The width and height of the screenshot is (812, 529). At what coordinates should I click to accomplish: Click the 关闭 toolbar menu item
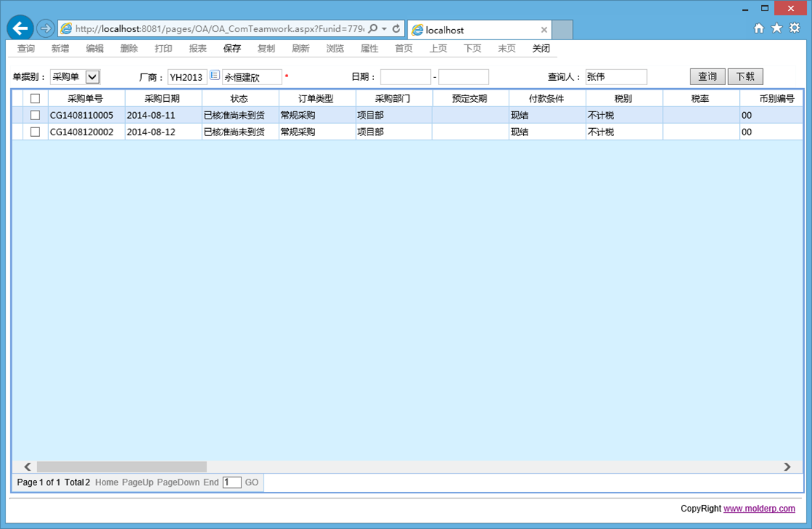[541, 49]
